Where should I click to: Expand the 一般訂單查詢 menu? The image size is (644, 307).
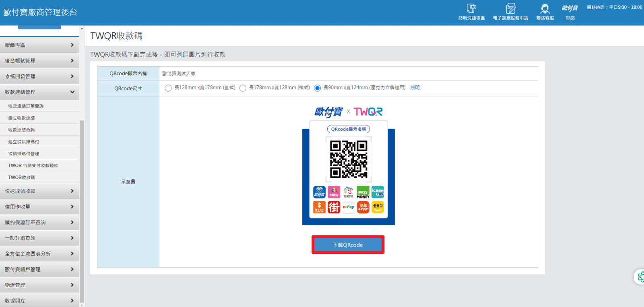(x=39, y=238)
